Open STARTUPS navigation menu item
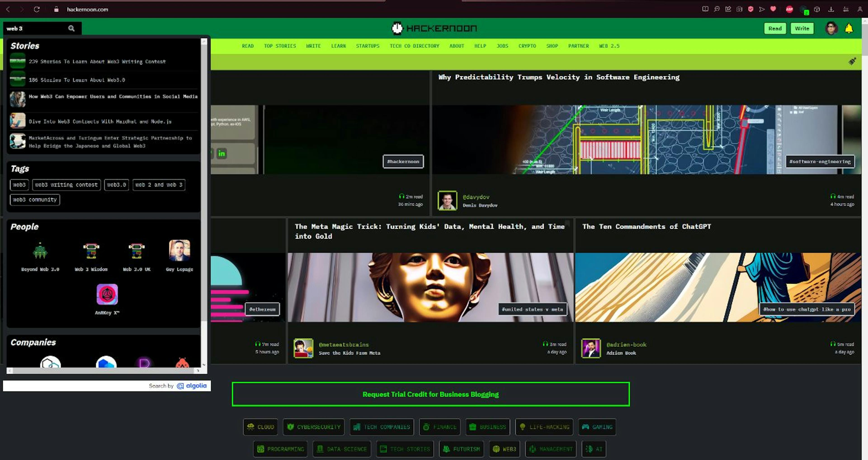 pyautogui.click(x=368, y=46)
